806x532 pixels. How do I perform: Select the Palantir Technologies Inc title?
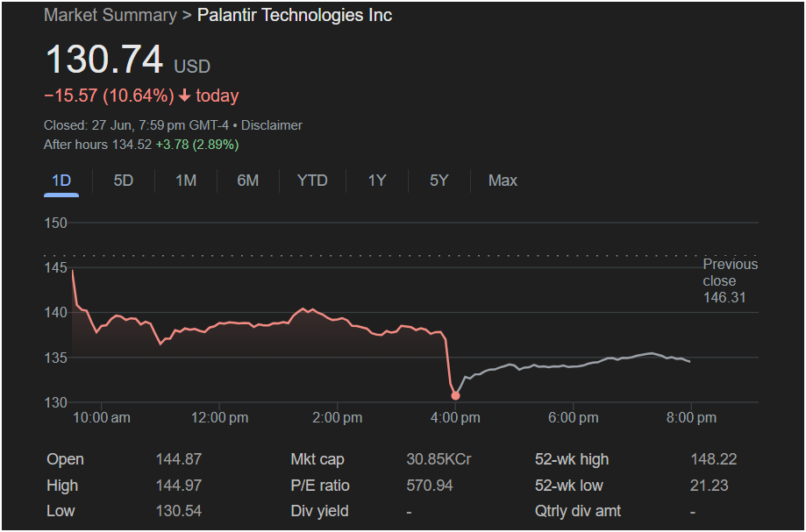(295, 15)
